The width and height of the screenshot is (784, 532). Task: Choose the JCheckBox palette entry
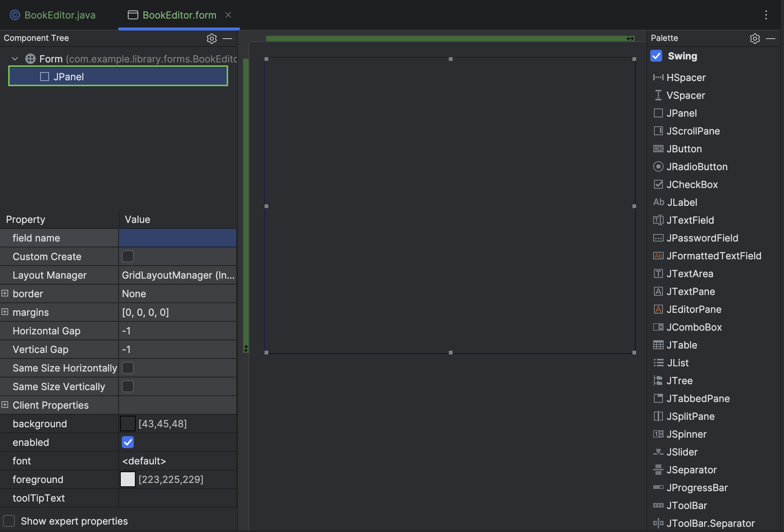pos(692,184)
